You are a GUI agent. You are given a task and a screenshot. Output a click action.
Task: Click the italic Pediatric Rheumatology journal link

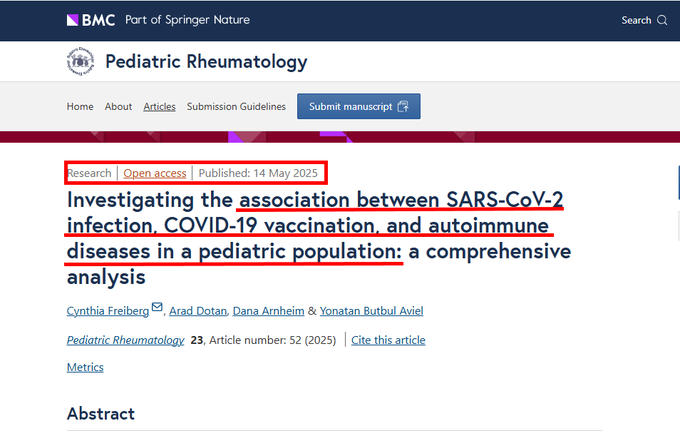[x=125, y=340]
